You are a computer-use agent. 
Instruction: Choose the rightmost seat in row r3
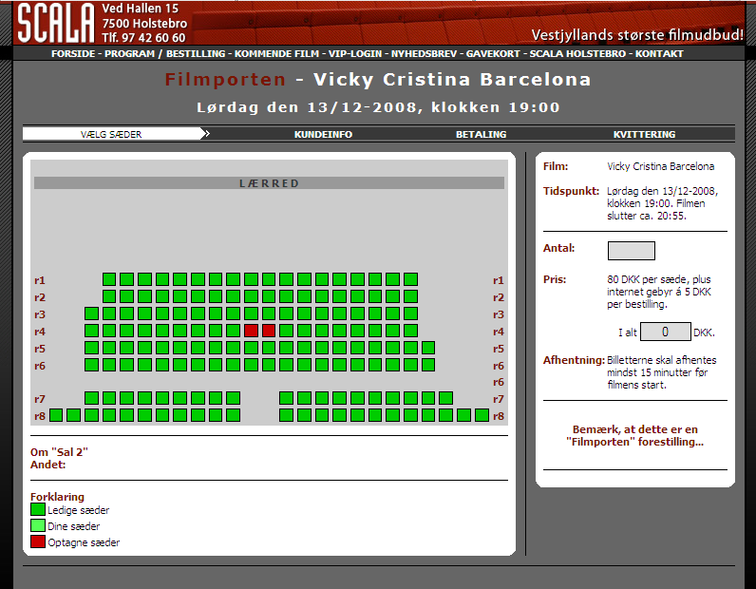pyautogui.click(x=411, y=314)
